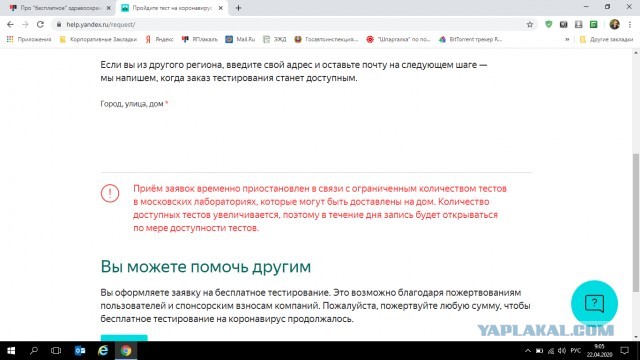Click the page vertical scrollbar thumb
The width and height of the screenshot is (640, 360).
(636, 222)
